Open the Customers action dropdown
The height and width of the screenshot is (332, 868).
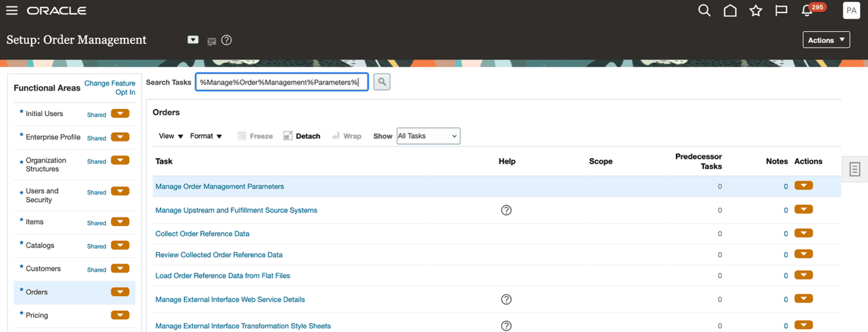tap(120, 268)
